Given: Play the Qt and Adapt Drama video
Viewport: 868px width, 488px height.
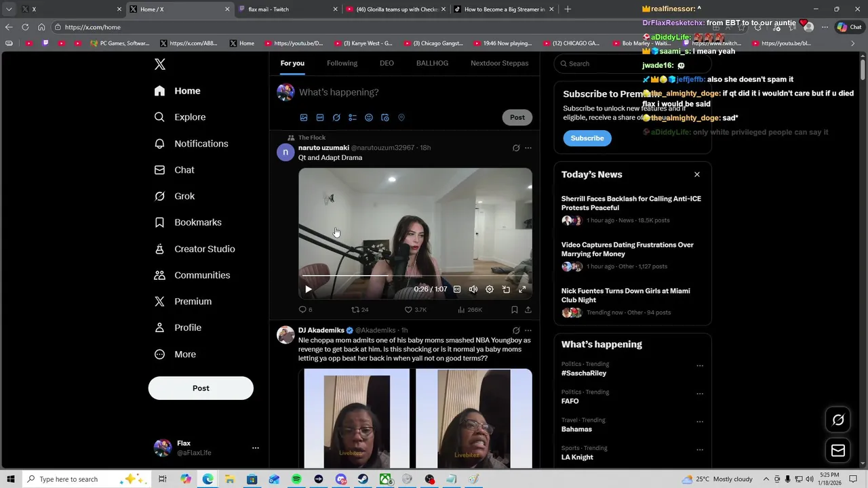Looking at the screenshot, I should point(309,289).
